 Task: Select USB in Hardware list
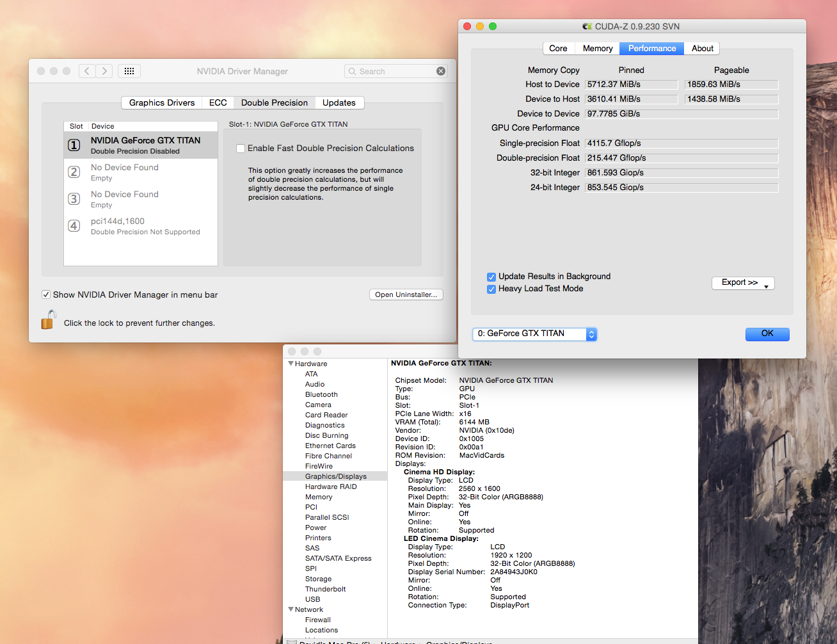pyautogui.click(x=312, y=599)
